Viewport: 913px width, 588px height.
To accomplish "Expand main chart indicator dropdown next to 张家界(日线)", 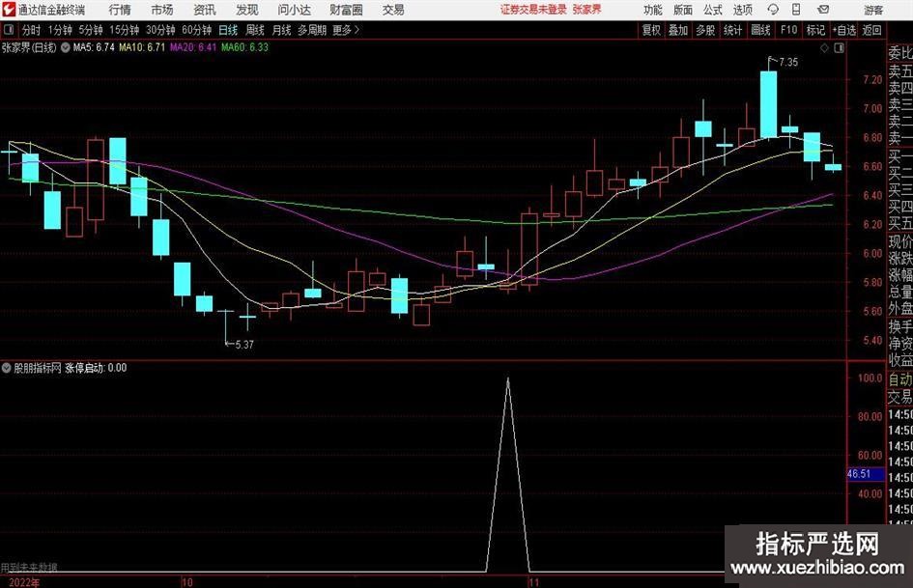I will (x=66, y=47).
